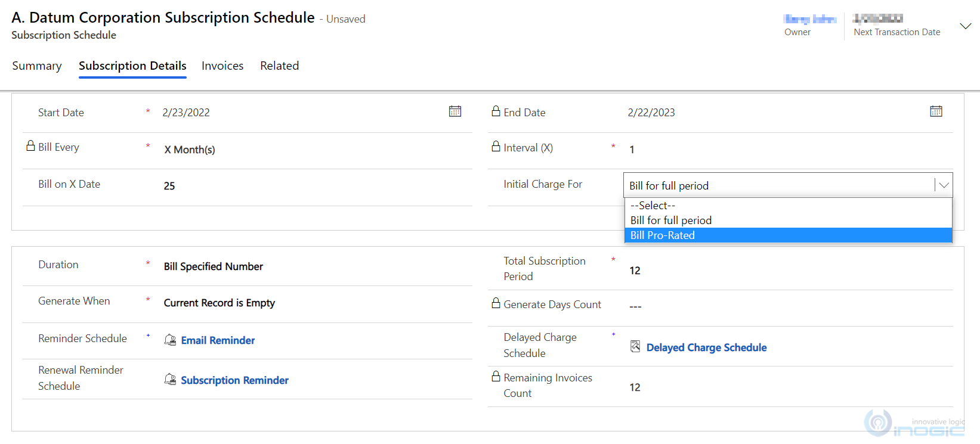980x444 pixels.
Task: Pick the --Select-- option in dropdown
Action: click(653, 206)
